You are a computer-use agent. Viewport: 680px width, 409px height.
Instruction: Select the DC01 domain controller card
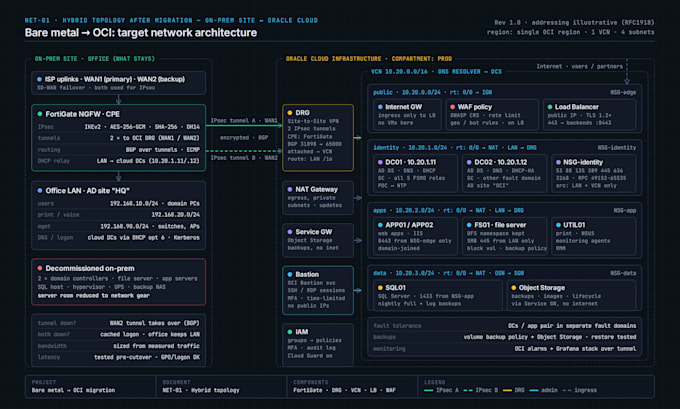coord(415,173)
